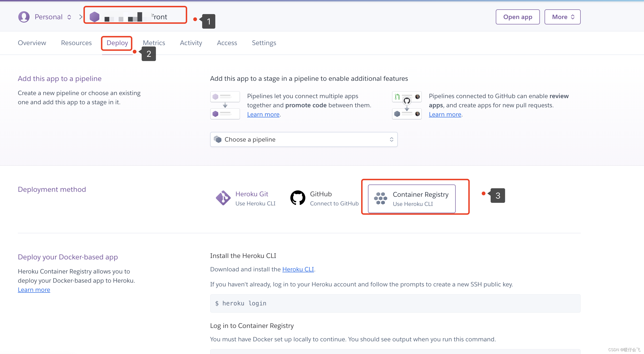
Task: Click the Personal account avatar icon
Action: click(24, 17)
